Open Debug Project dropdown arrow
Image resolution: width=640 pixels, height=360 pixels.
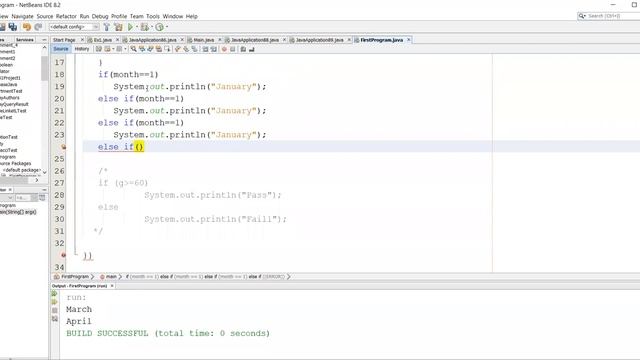click(151, 27)
